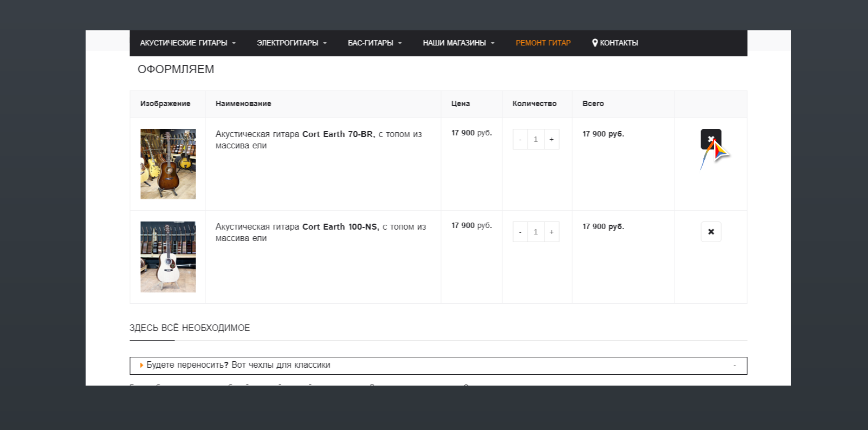Click the ОФОРМЛЯЕМ page heading
The image size is (868, 430).
176,69
